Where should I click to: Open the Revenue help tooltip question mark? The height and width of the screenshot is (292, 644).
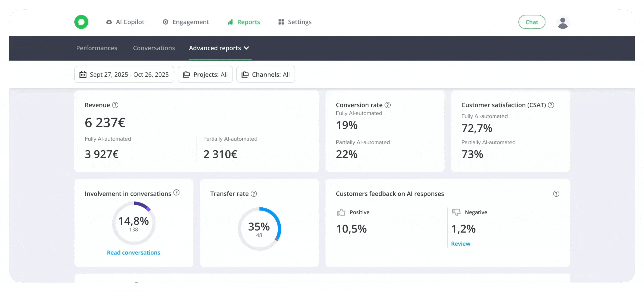click(x=115, y=105)
